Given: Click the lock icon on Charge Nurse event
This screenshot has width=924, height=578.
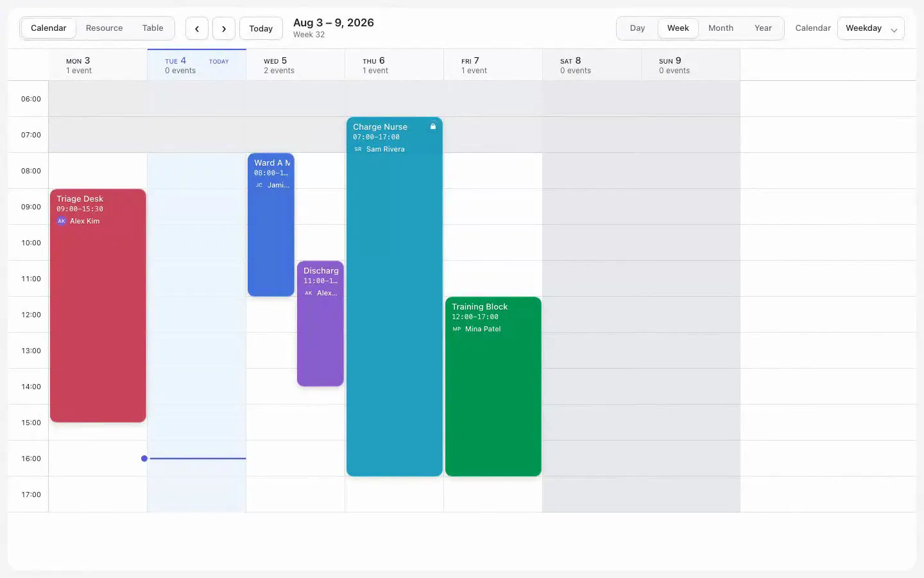Looking at the screenshot, I should (433, 127).
